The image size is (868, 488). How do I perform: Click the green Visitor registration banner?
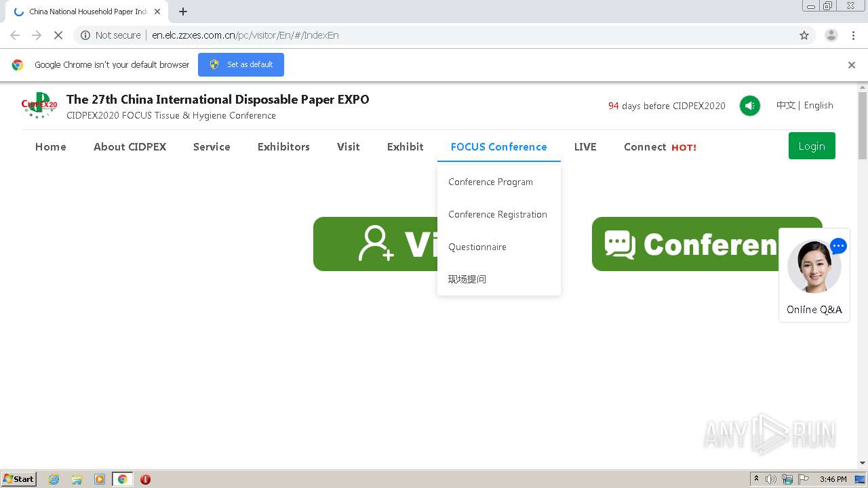click(375, 244)
